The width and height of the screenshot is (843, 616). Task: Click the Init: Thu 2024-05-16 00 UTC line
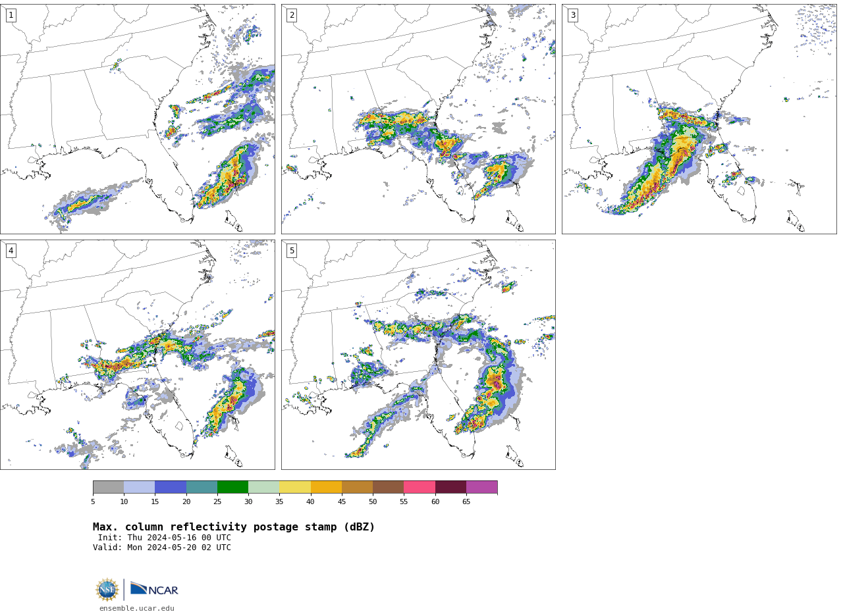point(165,538)
